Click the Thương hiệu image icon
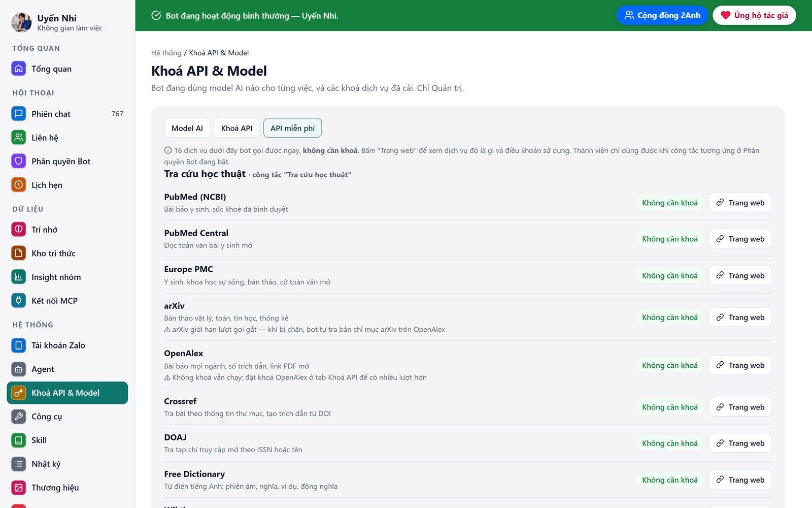The width and height of the screenshot is (812, 508). pyautogui.click(x=19, y=488)
